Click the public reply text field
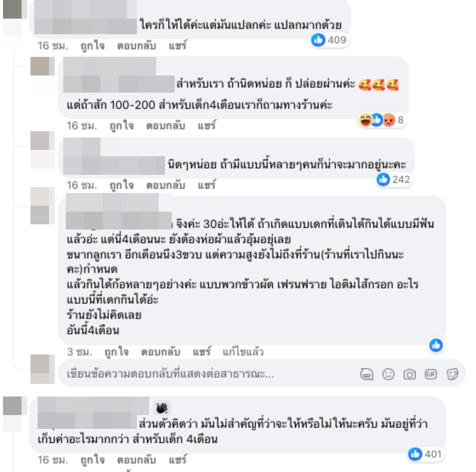Screen dimensions: 476x472 click(208, 374)
